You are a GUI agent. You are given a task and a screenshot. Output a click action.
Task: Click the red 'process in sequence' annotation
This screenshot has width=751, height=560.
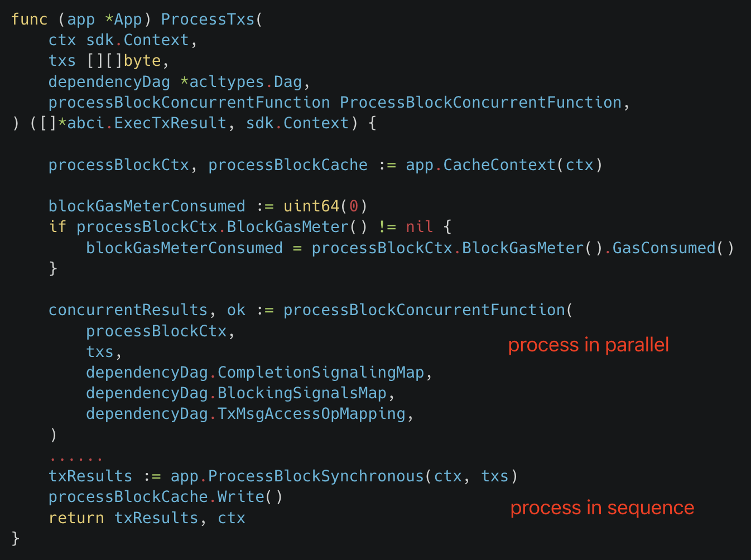click(602, 508)
